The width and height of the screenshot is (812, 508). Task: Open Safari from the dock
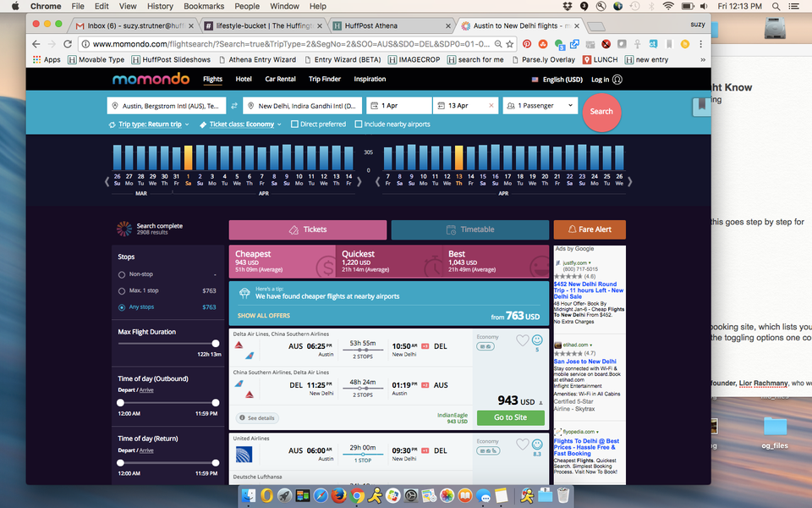[x=321, y=495]
